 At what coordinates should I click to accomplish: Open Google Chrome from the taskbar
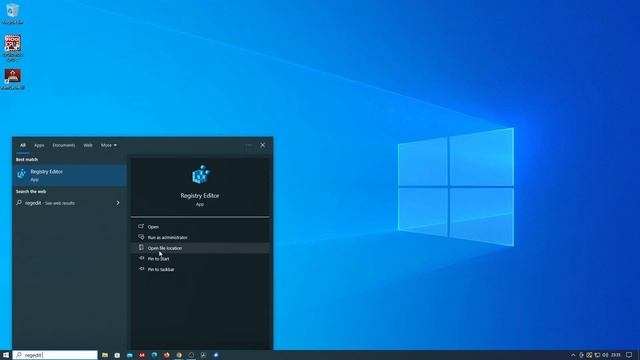tap(179, 355)
